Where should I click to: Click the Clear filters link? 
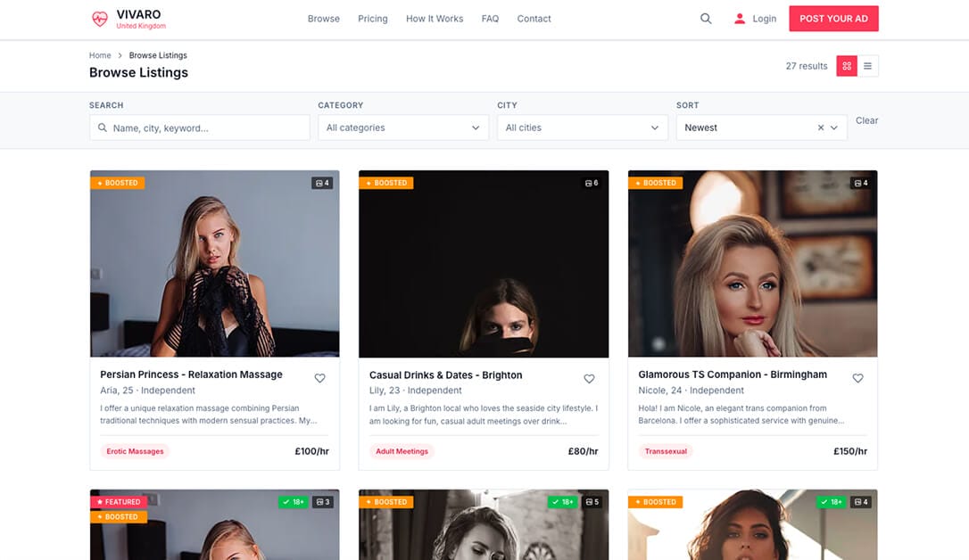tap(866, 120)
